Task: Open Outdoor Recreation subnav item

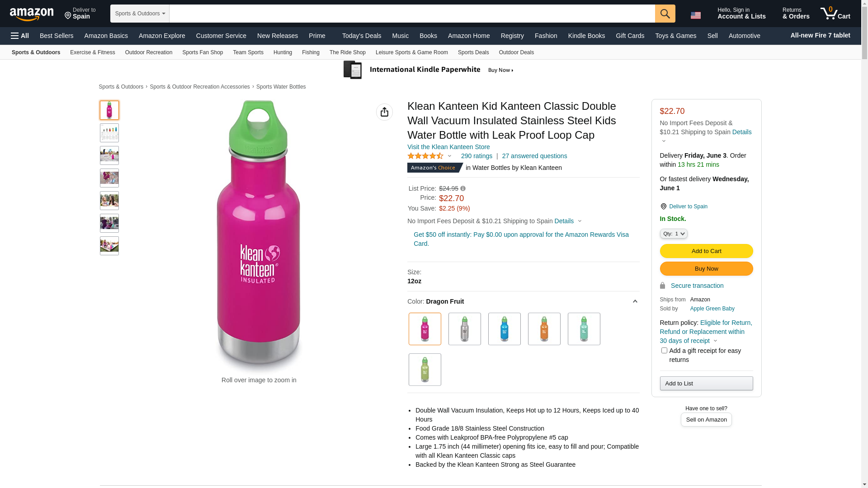Action: (x=148, y=52)
